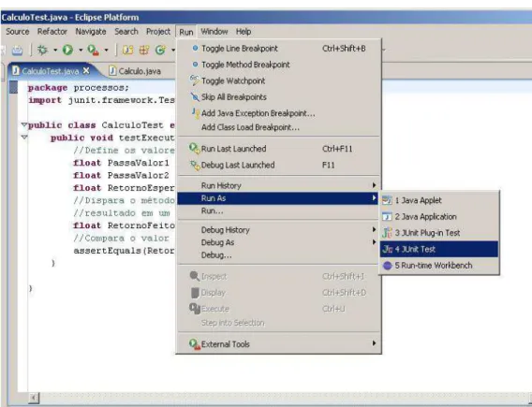Screen dimensions: 532x407
Task: Expand the Run History submenu
Action: pyautogui.click(x=278, y=185)
